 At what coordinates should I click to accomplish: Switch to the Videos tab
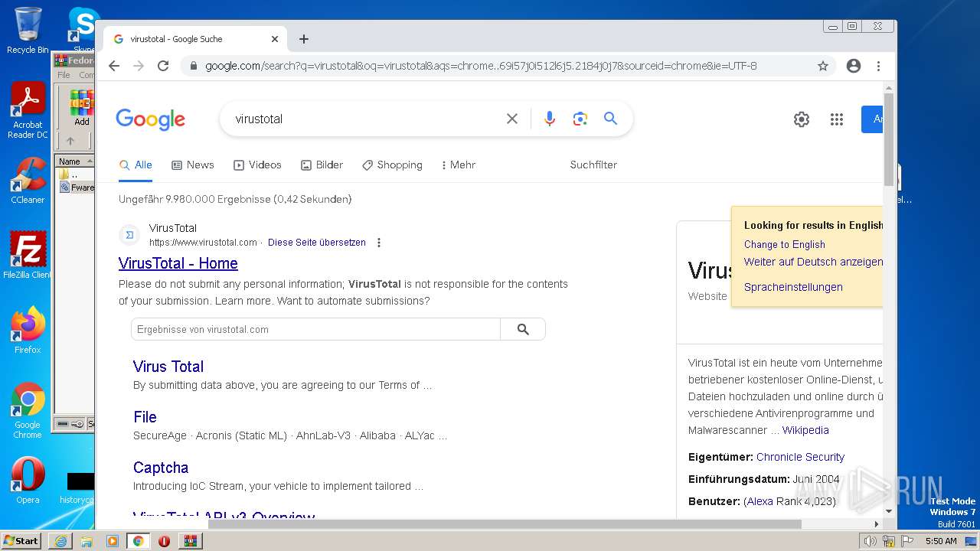coord(257,165)
